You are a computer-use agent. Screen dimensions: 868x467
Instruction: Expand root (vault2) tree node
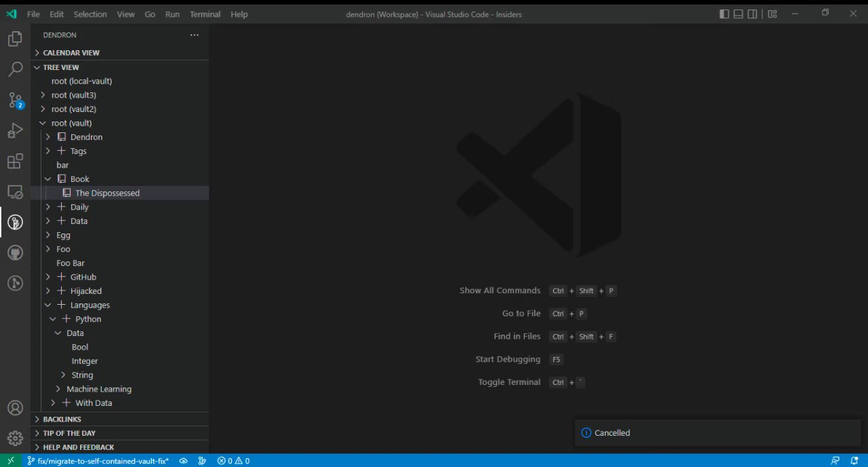click(x=43, y=109)
